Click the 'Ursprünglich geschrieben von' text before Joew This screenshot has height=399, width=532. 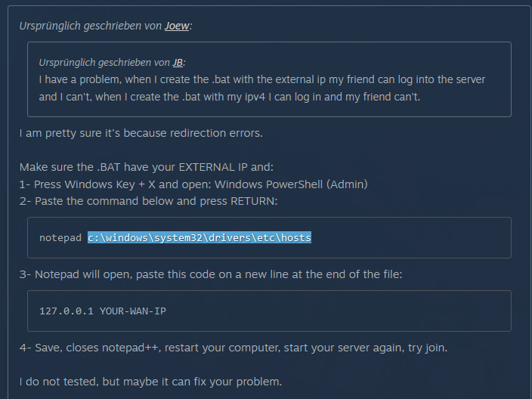pos(90,26)
